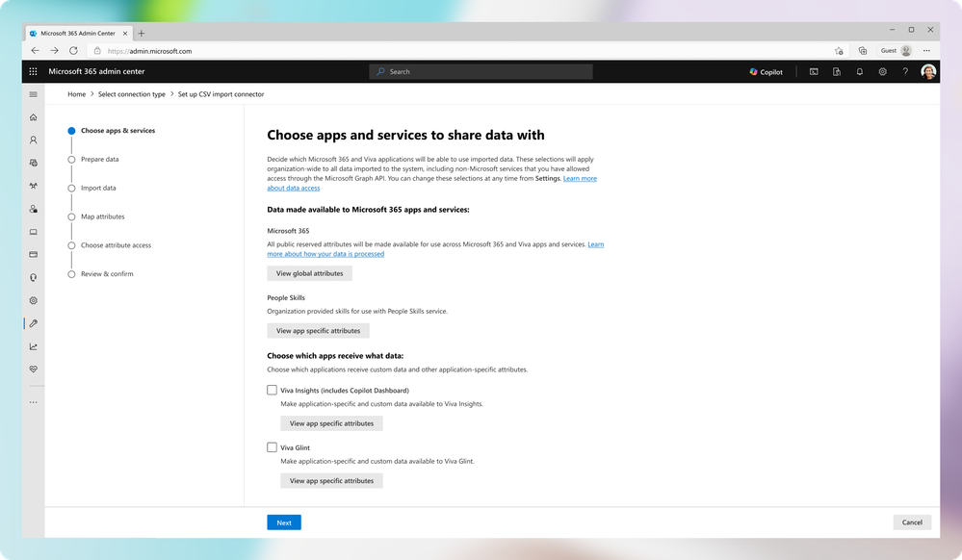Go to Home breadcrumb
This screenshot has width=962, height=560.
coord(77,94)
